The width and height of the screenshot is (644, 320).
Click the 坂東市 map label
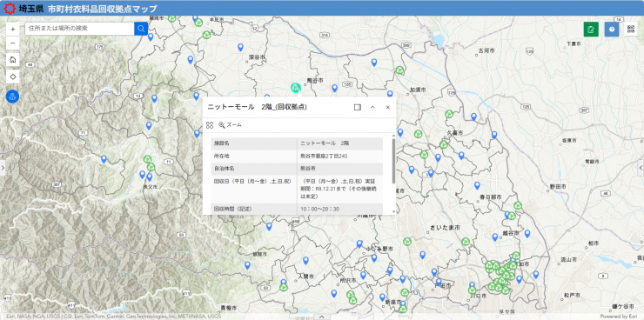[x=569, y=140]
